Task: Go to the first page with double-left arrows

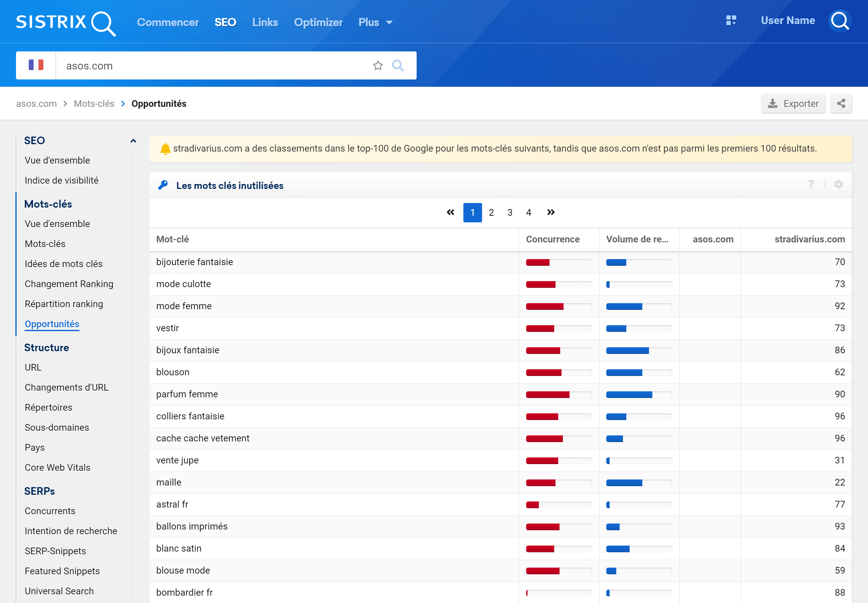Action: [450, 212]
